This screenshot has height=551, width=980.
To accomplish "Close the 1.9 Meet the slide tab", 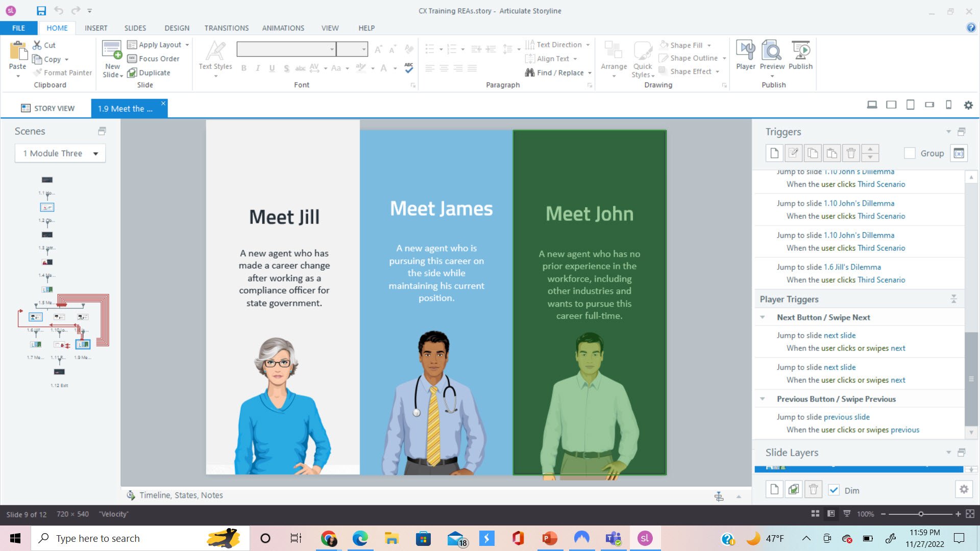I will point(163,104).
